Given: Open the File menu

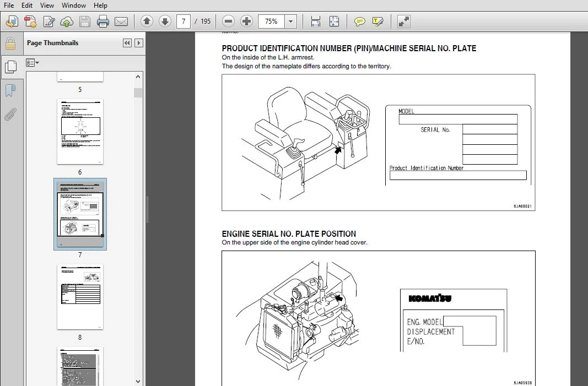Looking at the screenshot, I should [9, 6].
